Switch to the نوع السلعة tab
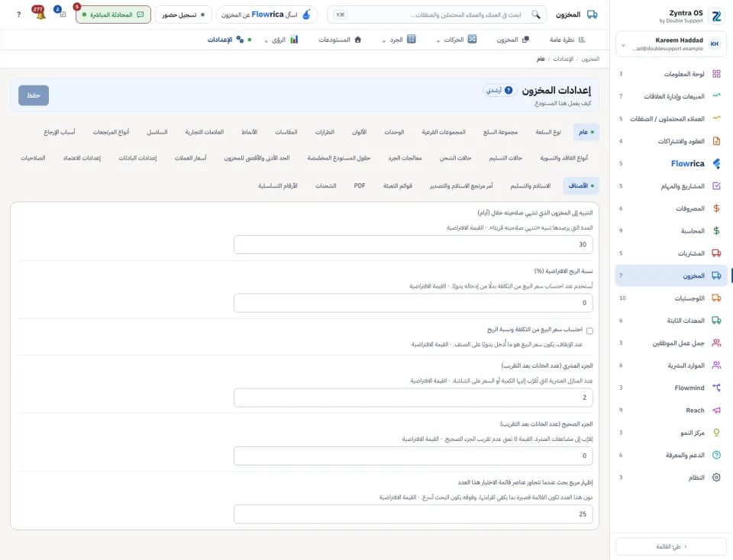The width and height of the screenshot is (733, 560). point(548,132)
